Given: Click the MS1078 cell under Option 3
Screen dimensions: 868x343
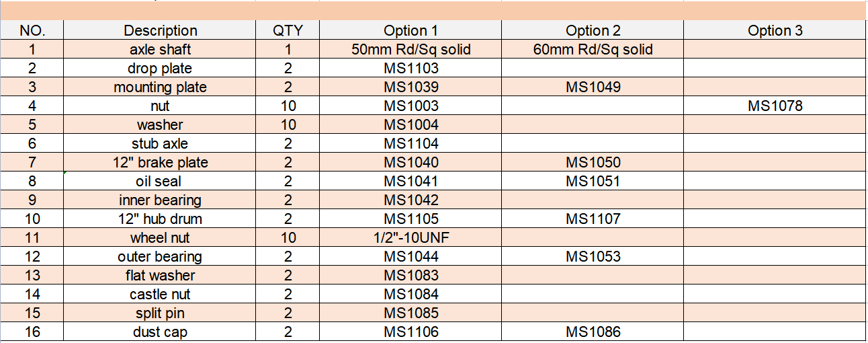Looking at the screenshot, I should tap(775, 106).
